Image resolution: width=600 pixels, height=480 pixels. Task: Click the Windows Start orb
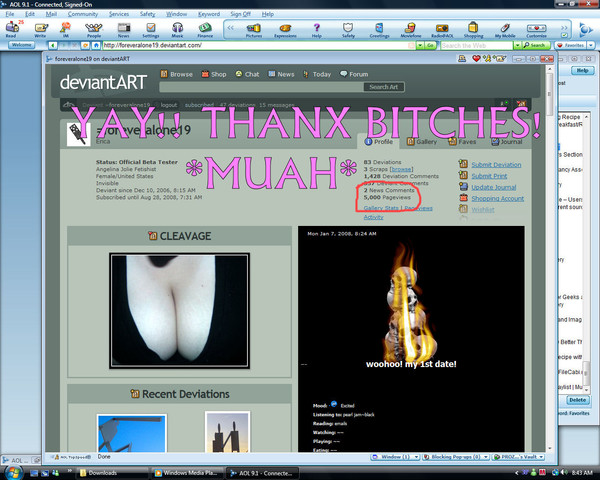point(14,473)
